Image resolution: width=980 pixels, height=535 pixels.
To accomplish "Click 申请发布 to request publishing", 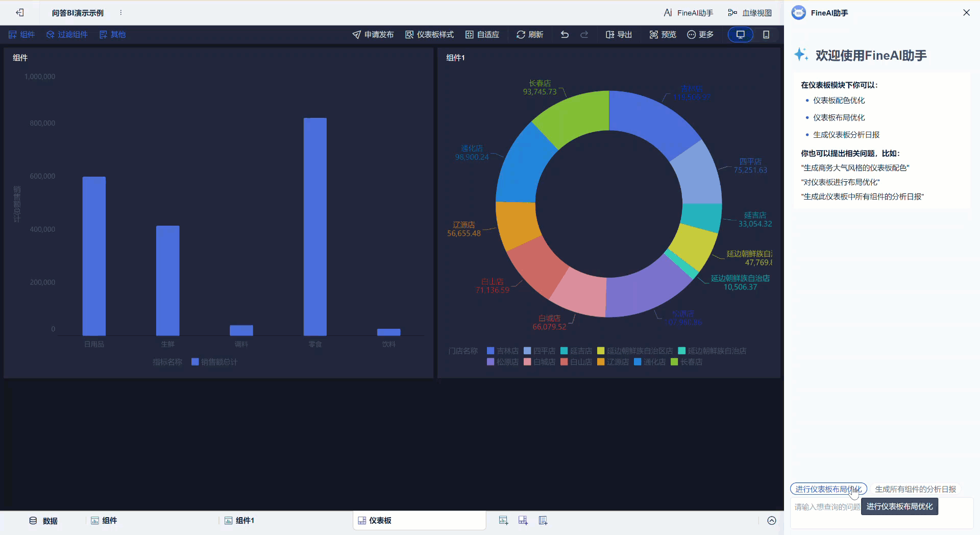I will click(x=373, y=35).
